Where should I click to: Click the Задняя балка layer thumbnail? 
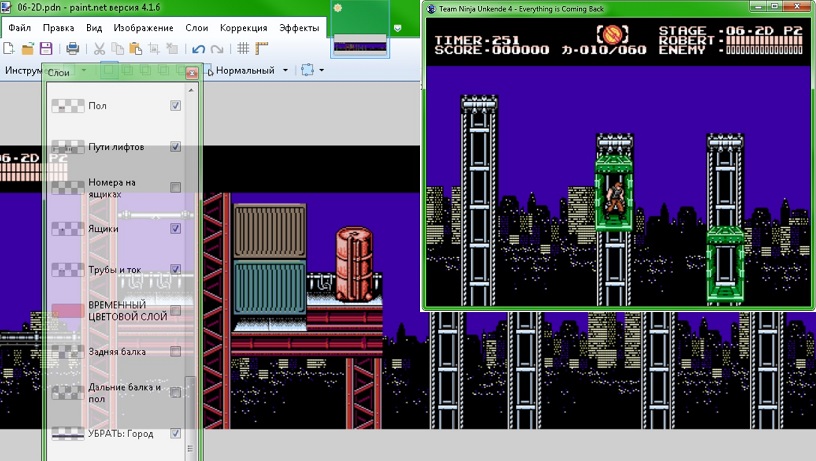68,352
